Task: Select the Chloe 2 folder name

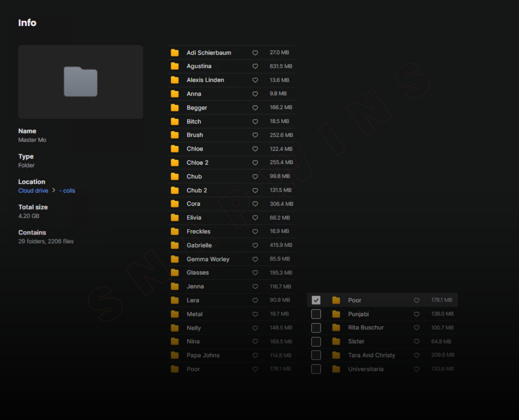Action: [x=197, y=163]
